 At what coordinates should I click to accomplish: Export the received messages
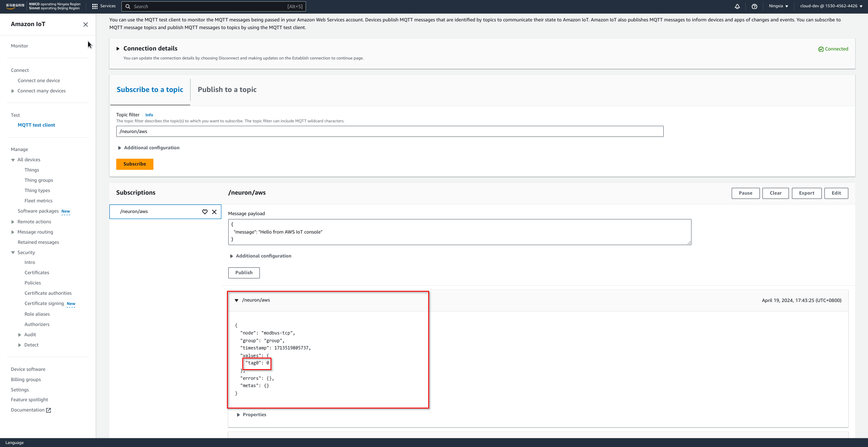coord(806,193)
